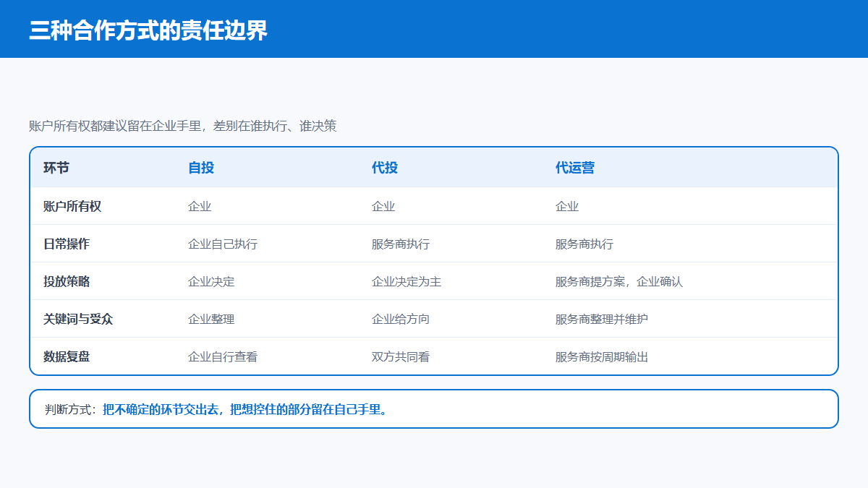Click the 环节 column header
Viewport: 868px width, 488px height.
56,168
